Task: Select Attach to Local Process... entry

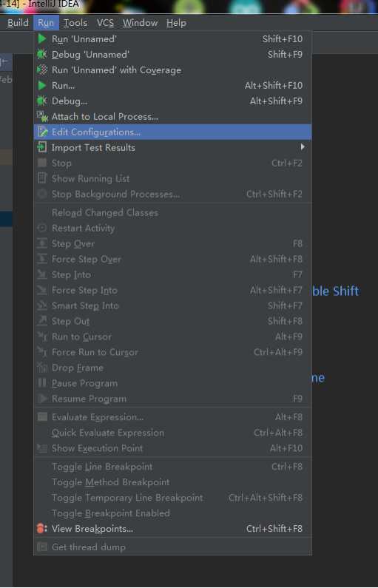Action: tap(172, 117)
